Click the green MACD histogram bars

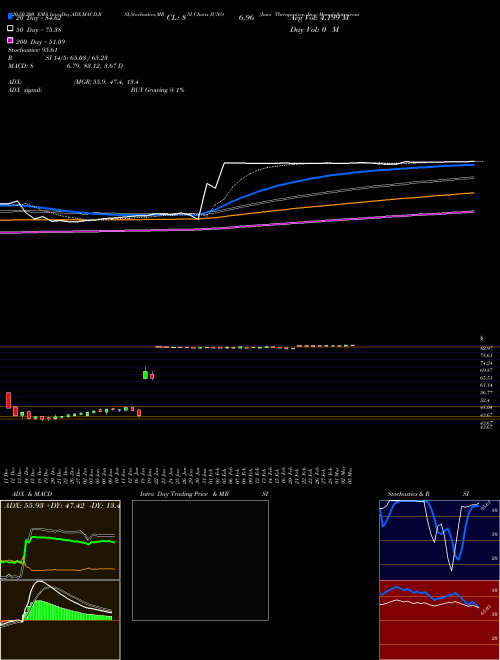tap(67, 611)
